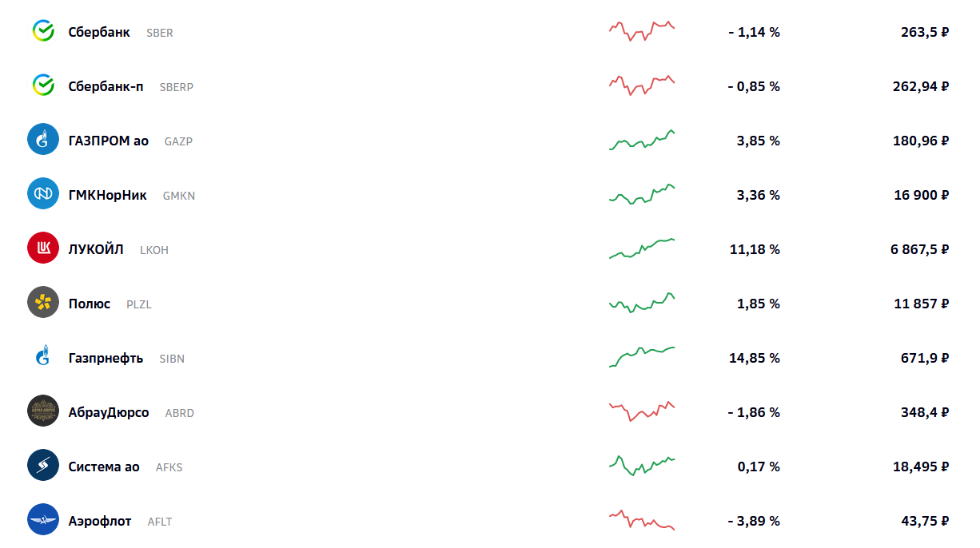
Task: Click the Gazprom Neft SIBN logo
Action: point(43,357)
